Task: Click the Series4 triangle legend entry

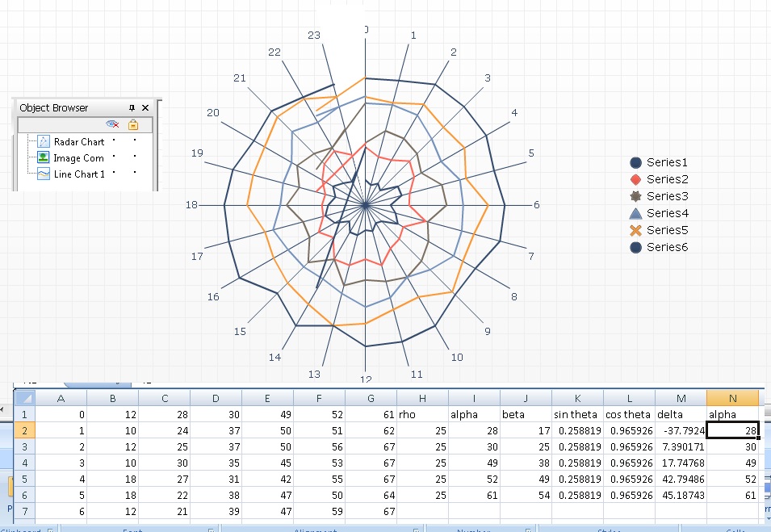Action: (635, 213)
